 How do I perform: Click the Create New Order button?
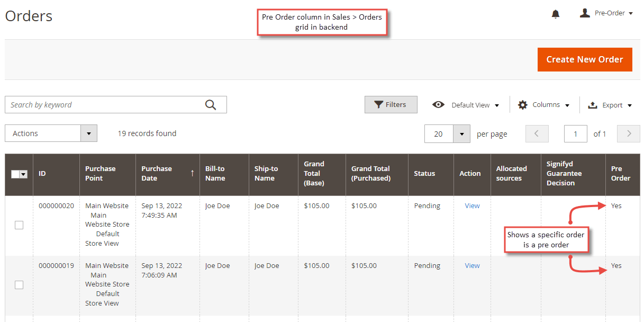(x=585, y=59)
